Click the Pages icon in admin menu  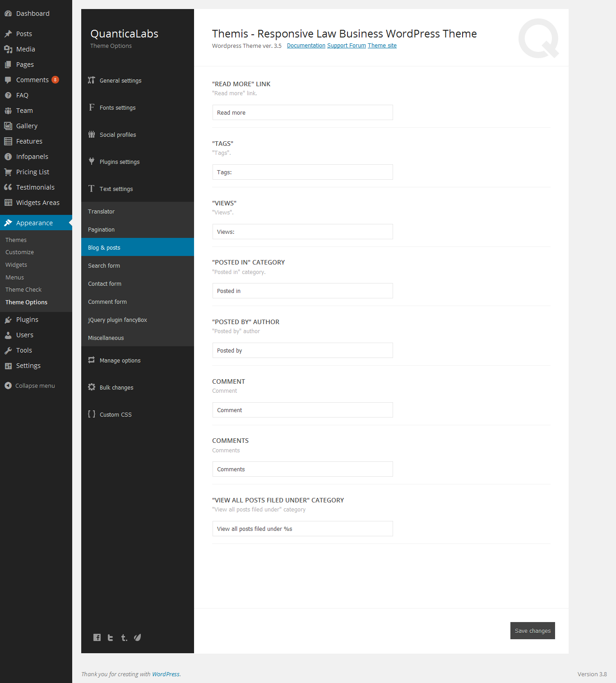(x=8, y=65)
